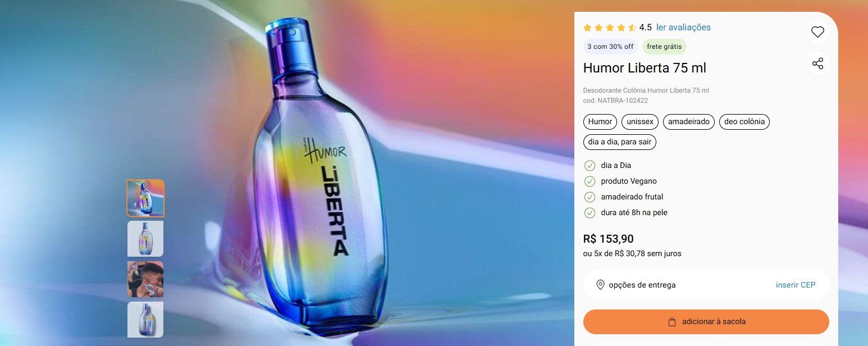Select the Humor tag chip

coord(600,121)
